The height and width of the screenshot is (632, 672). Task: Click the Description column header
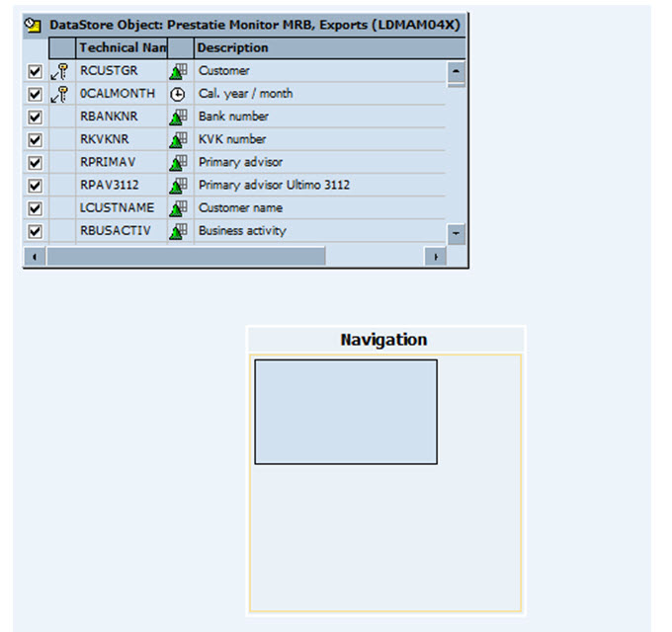click(232, 47)
